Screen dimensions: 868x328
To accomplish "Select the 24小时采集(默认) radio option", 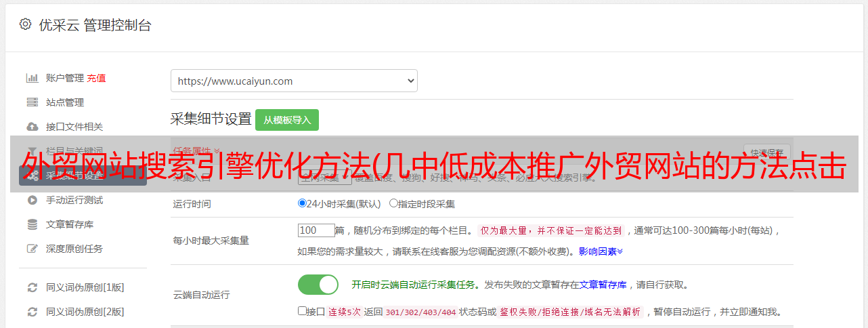I will pyautogui.click(x=303, y=203).
